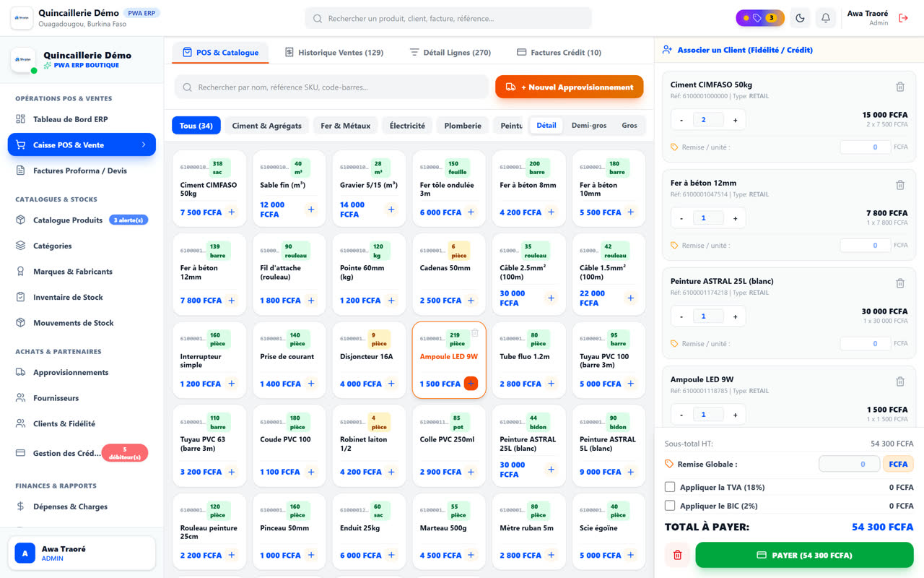The image size is (924, 578).
Task: Decrease Fer à béton 12mm quantity
Action: [x=681, y=218]
